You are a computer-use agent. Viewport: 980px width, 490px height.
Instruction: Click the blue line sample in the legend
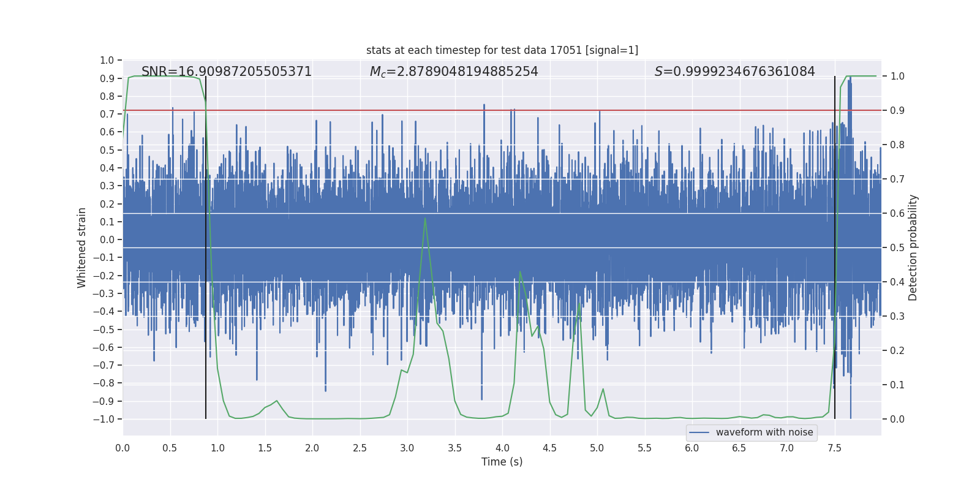[x=699, y=432]
